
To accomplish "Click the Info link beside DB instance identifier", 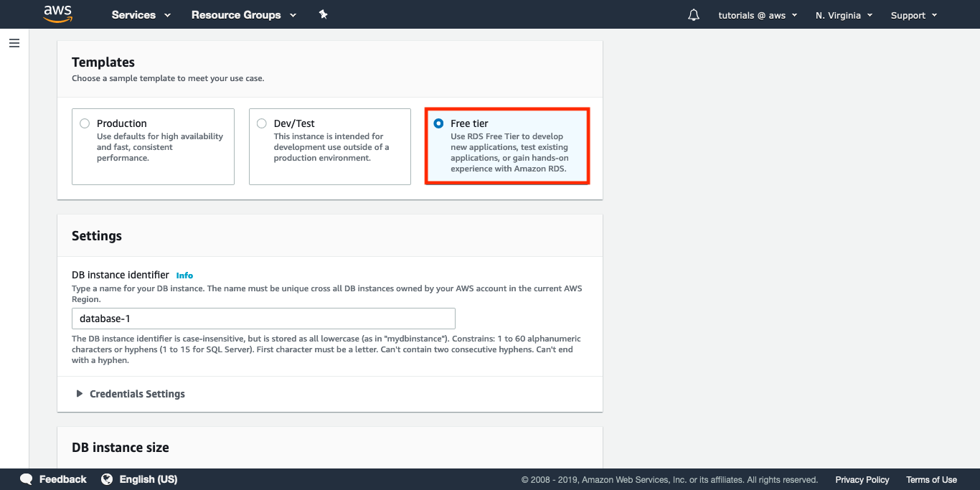I will [x=184, y=275].
